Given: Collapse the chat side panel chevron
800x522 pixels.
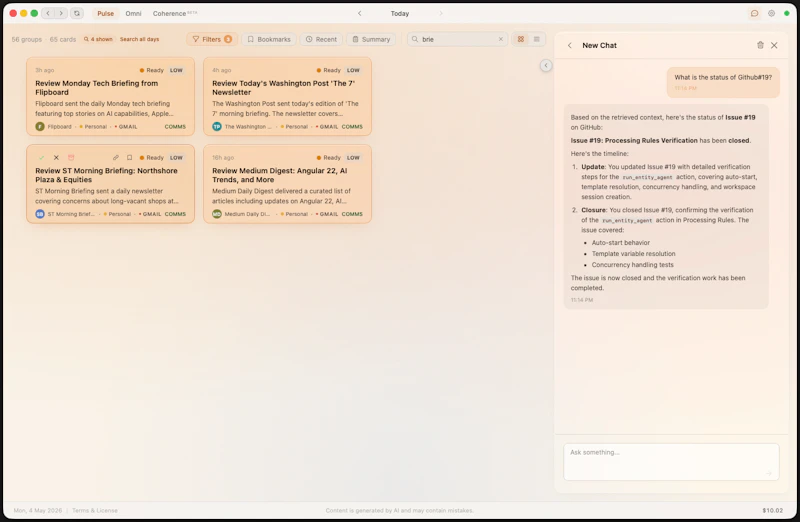Looking at the screenshot, I should (546, 65).
